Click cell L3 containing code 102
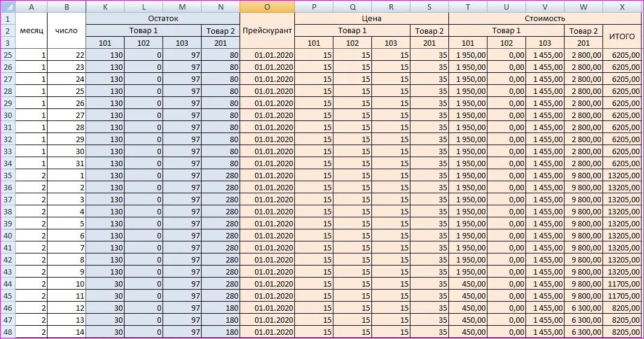644x339 pixels. (x=143, y=43)
